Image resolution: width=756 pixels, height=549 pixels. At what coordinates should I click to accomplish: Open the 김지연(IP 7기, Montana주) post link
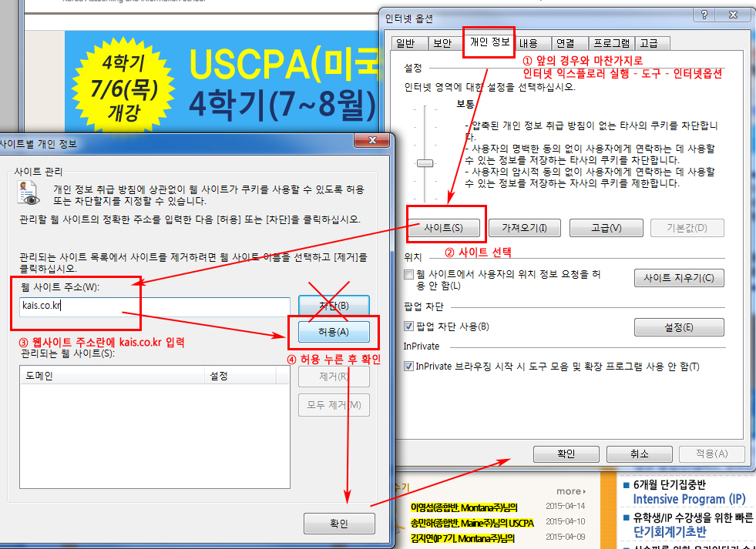tap(462, 538)
